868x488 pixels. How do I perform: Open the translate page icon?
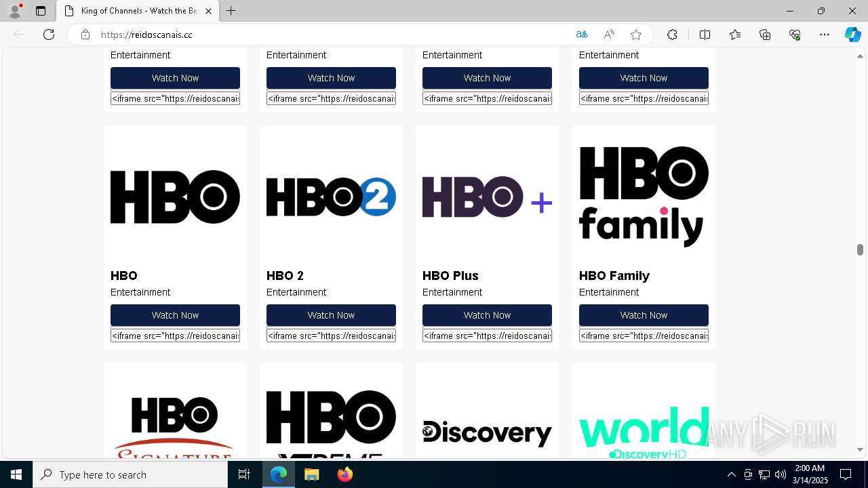(x=582, y=35)
